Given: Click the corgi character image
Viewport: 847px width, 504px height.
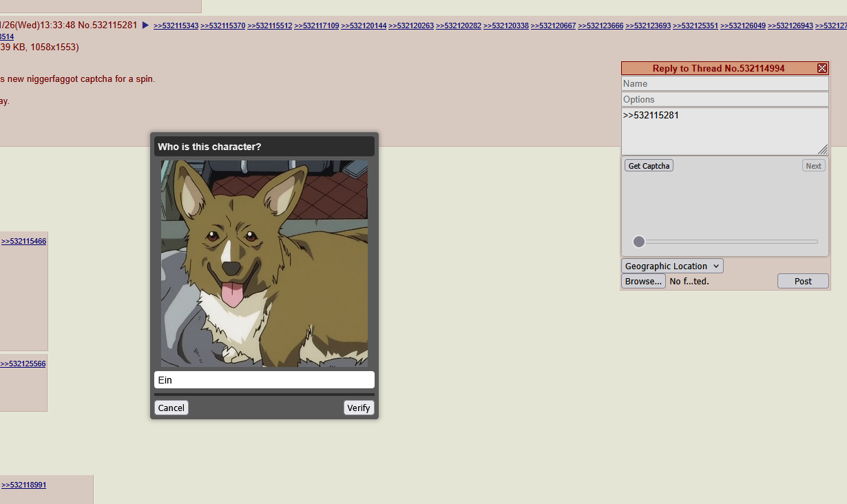Looking at the screenshot, I should (264, 264).
